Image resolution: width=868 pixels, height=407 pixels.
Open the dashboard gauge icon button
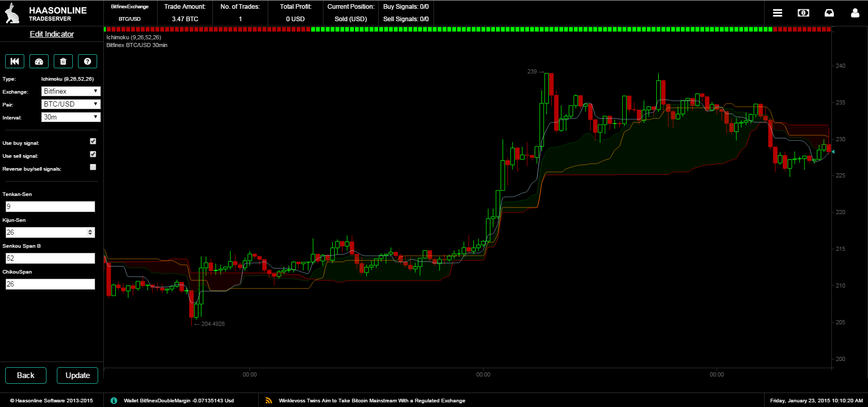point(39,62)
